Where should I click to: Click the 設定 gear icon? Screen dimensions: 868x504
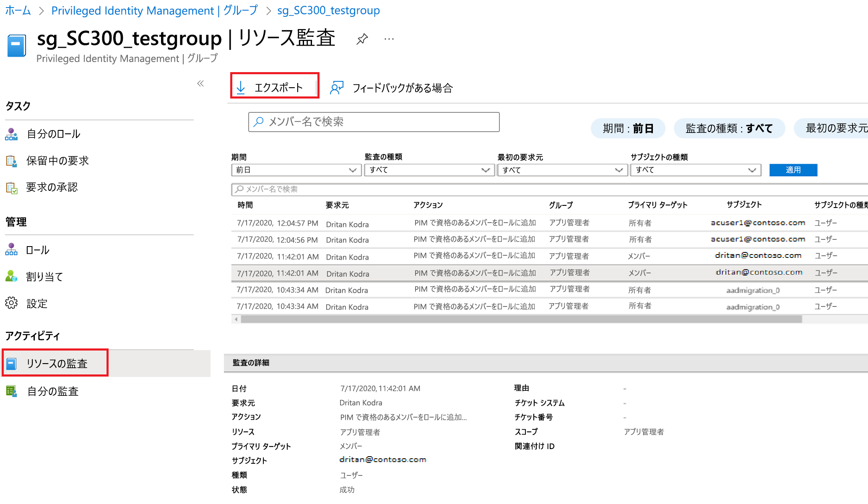pyautogui.click(x=11, y=303)
